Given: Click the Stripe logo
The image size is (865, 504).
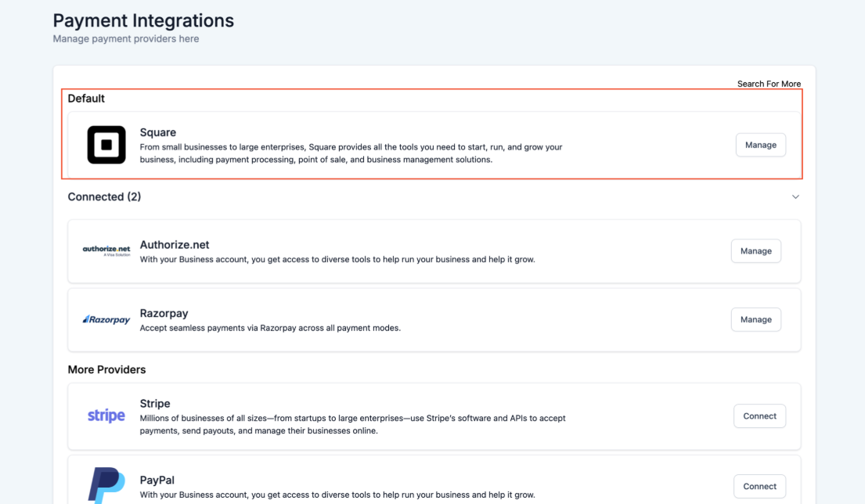Looking at the screenshot, I should (x=106, y=416).
